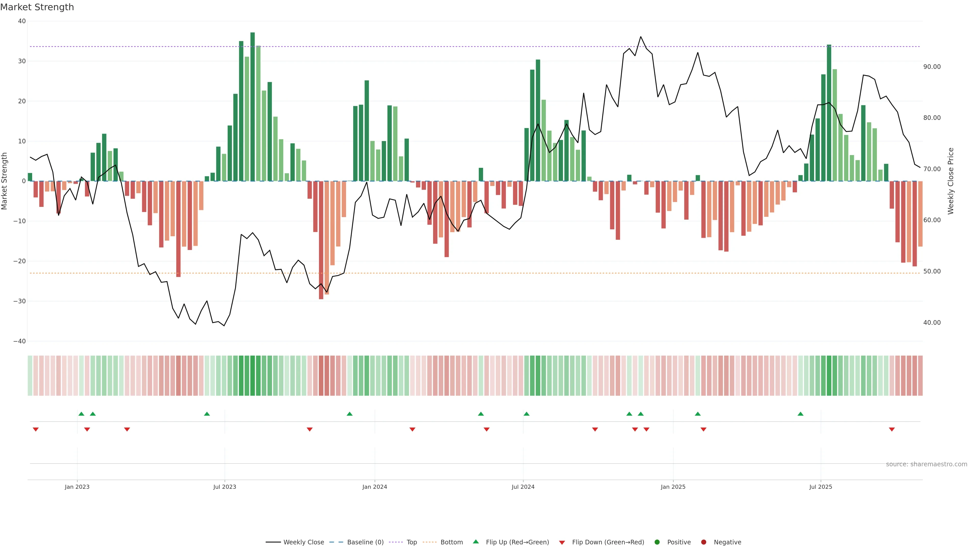Click the red Flip Down triangle legend icon
Screen dimensions: 980x551
(562, 542)
